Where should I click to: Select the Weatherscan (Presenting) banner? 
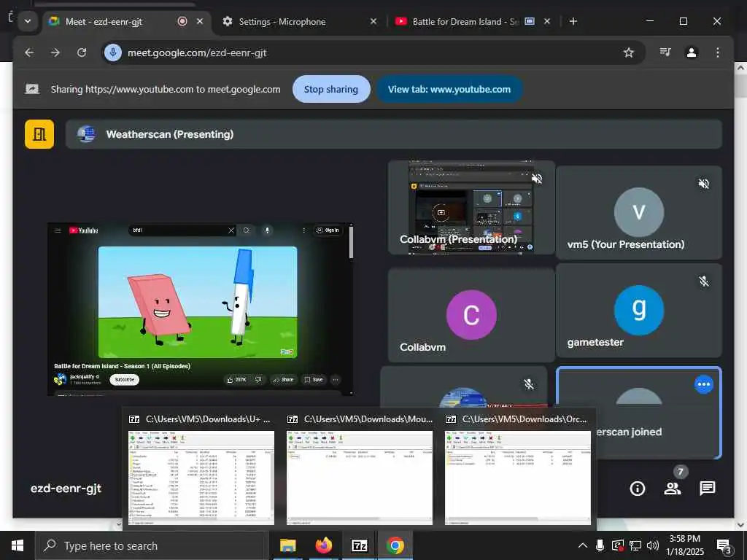(x=393, y=134)
